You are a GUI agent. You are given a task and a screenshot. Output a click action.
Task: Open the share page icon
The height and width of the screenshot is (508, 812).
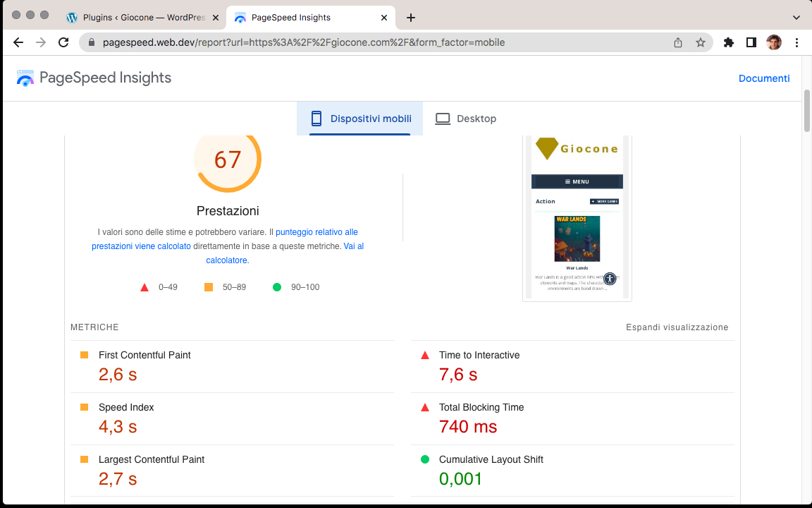coord(678,42)
